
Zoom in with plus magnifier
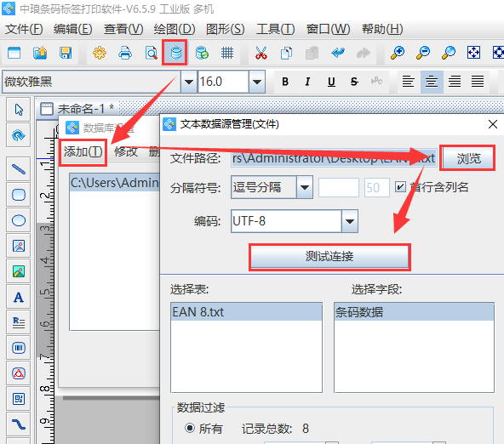click(398, 53)
